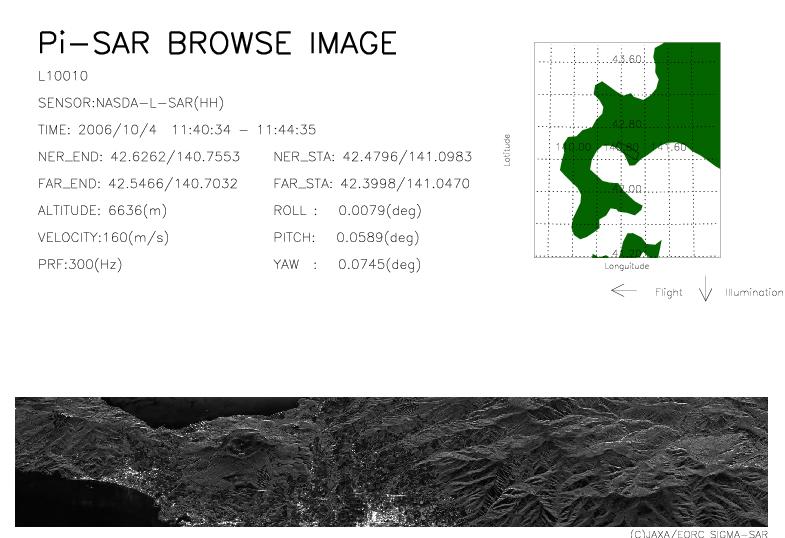Open the SAR grayscale browse image strip

click(391, 462)
